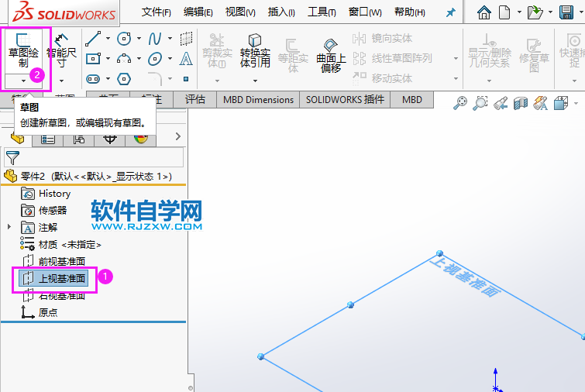Open the 文件(F) menu
The width and height of the screenshot is (585, 392).
(156, 12)
